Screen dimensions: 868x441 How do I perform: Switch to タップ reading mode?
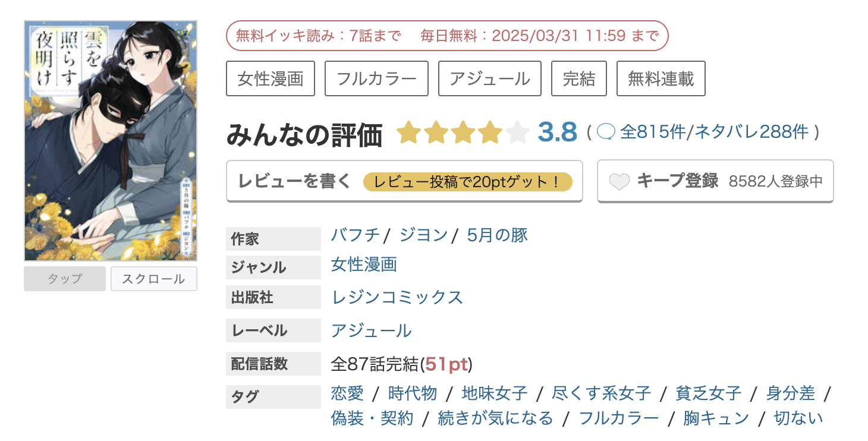coord(65,279)
